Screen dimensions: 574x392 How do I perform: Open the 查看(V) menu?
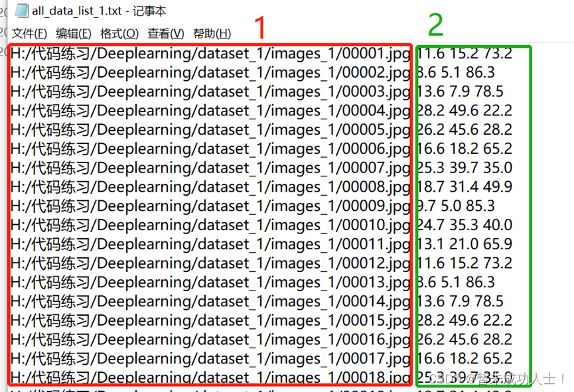pyautogui.click(x=165, y=34)
